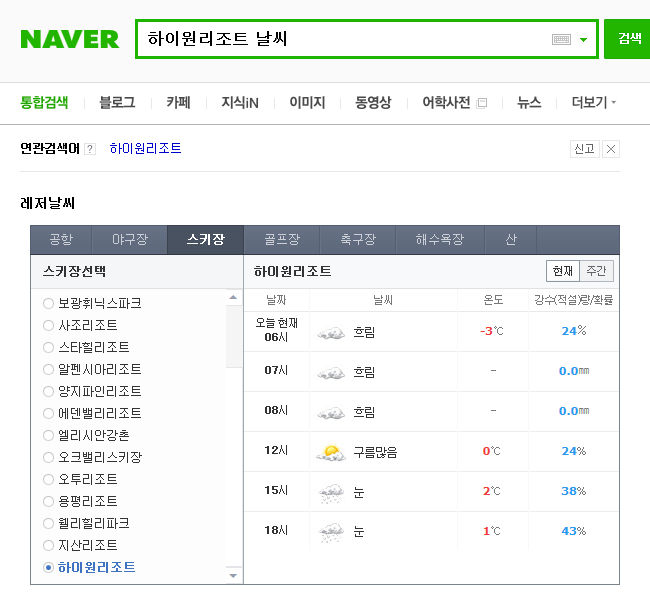Click the 신고 report button

[x=585, y=149]
